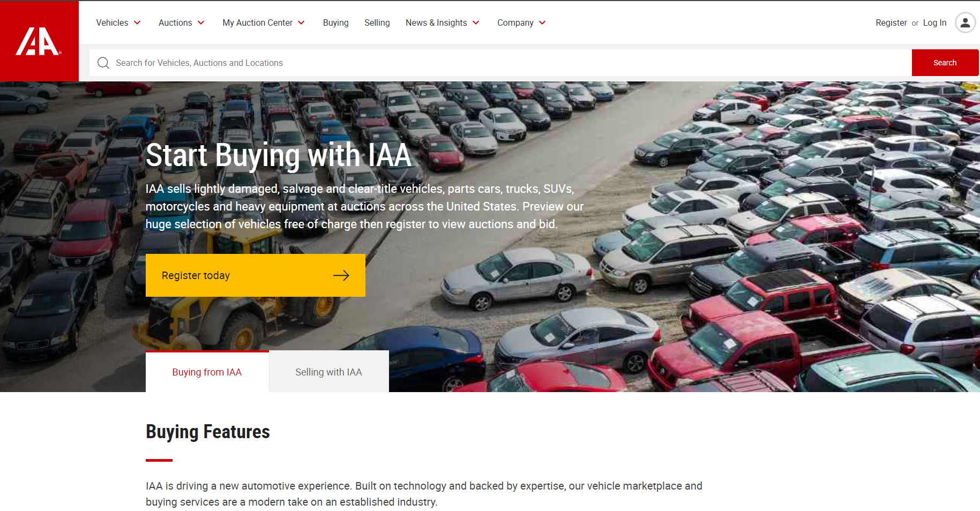
Task: Expand the Auctions dropdown chevron
Action: pos(201,22)
